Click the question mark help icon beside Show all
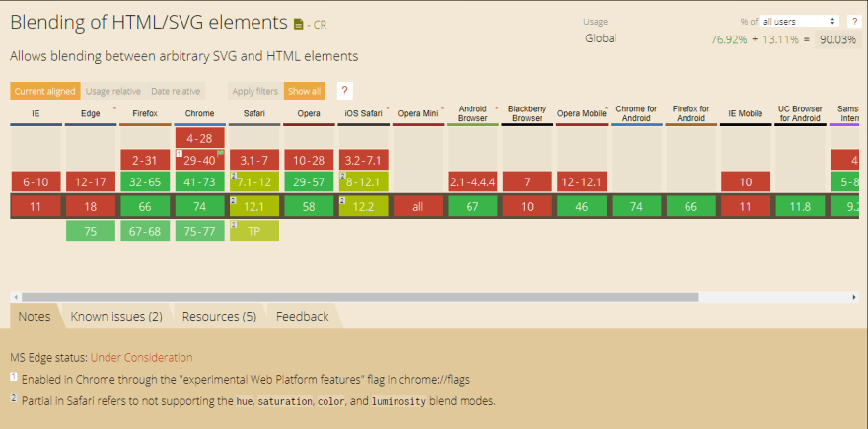 [345, 91]
